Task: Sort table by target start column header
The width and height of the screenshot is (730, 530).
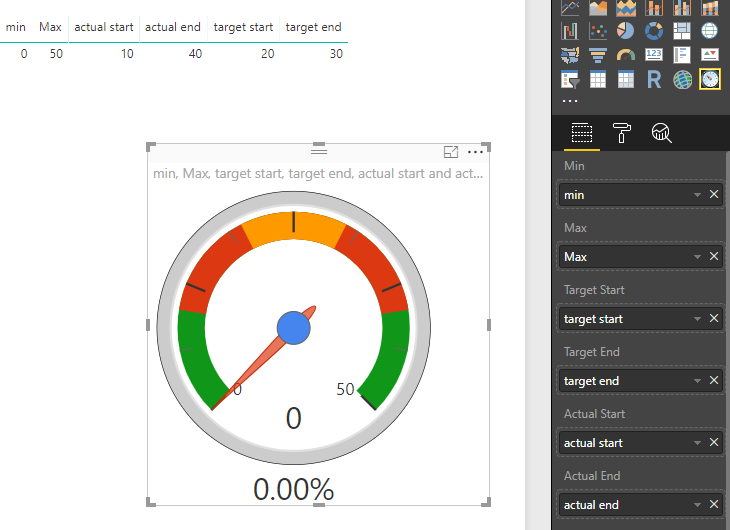Action: point(243,27)
